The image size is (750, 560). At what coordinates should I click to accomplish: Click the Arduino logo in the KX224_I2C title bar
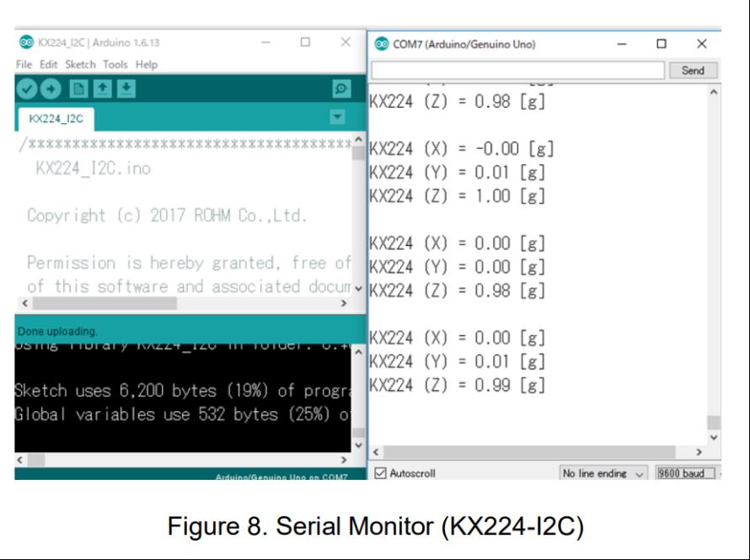click(26, 42)
